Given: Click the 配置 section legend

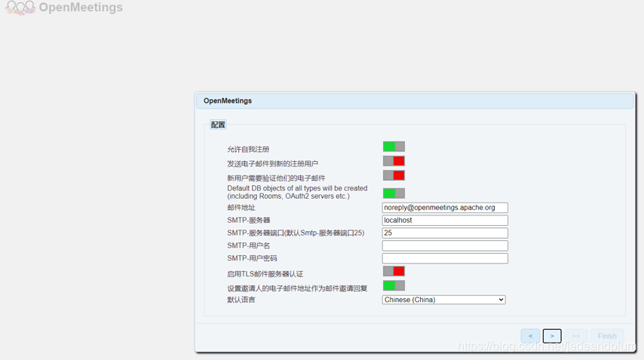Looking at the screenshot, I should [218, 125].
